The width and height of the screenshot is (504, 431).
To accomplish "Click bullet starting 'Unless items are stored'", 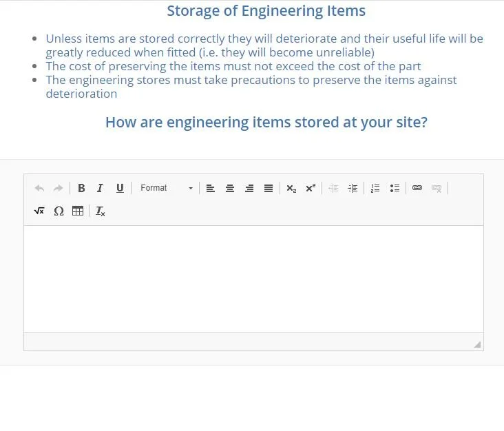I will click(x=264, y=45).
